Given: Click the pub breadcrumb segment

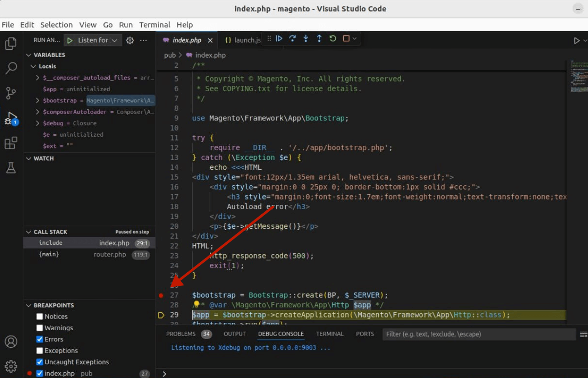Looking at the screenshot, I should [170, 55].
